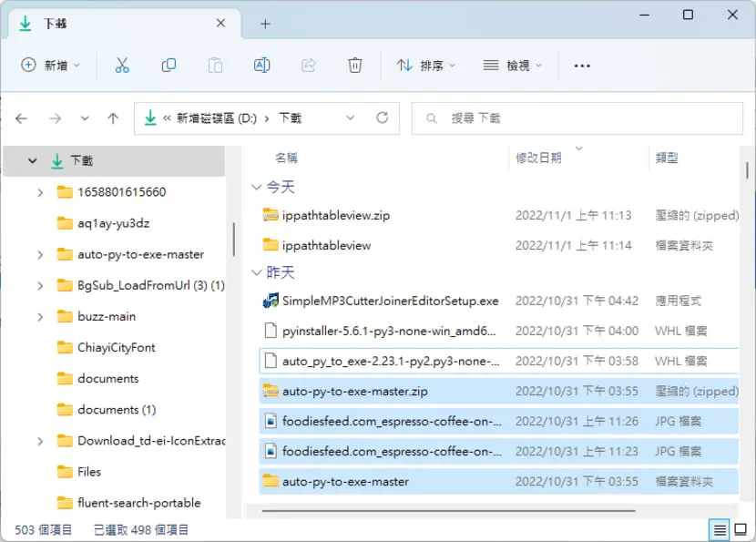The height and width of the screenshot is (542, 756).
Task: Open the 新增 new item menu
Action: click(x=50, y=65)
